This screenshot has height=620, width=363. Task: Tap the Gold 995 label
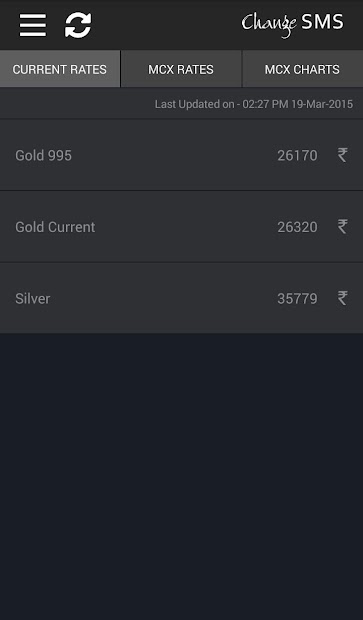[x=43, y=155]
